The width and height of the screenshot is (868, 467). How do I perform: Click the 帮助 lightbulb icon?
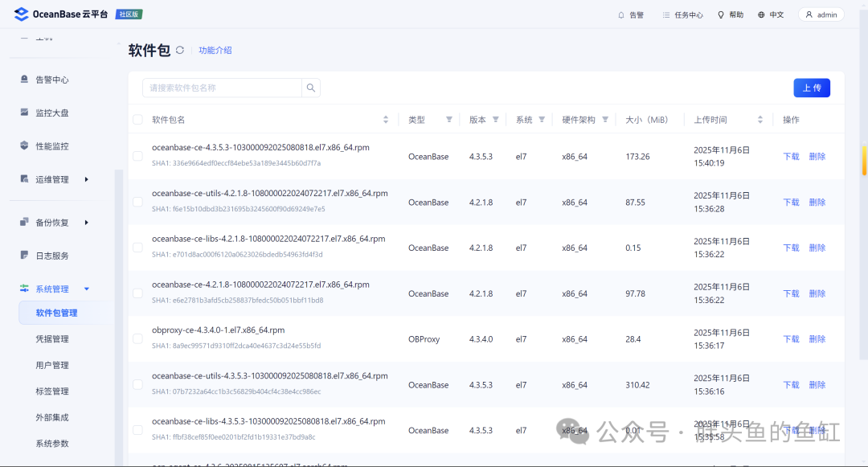point(721,15)
